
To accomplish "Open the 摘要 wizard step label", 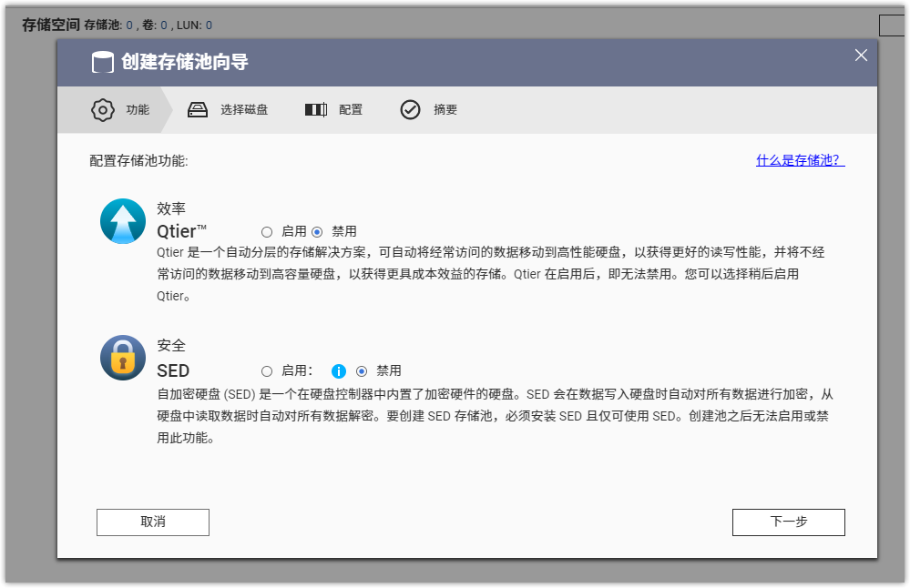I will tap(445, 110).
